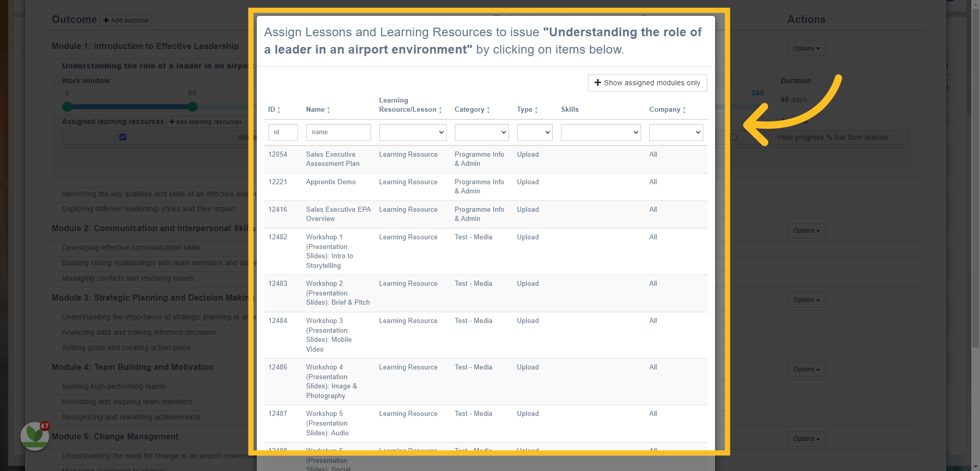Sort by Learning Resource/Lesson column
Screen dimensions: 980x471
click(410, 105)
